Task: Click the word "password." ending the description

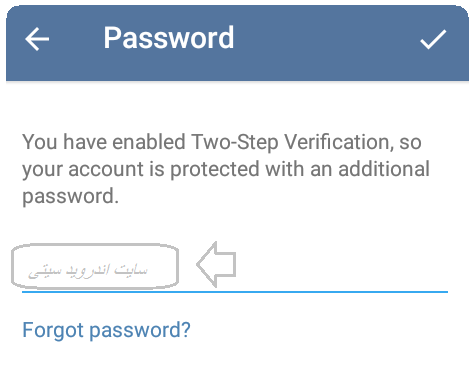Action: [70, 196]
